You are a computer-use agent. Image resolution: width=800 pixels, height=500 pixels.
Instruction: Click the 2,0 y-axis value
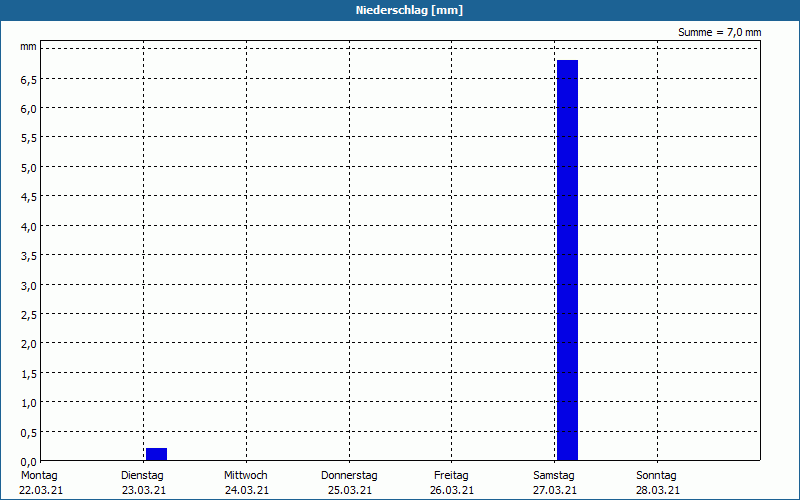coord(29,344)
